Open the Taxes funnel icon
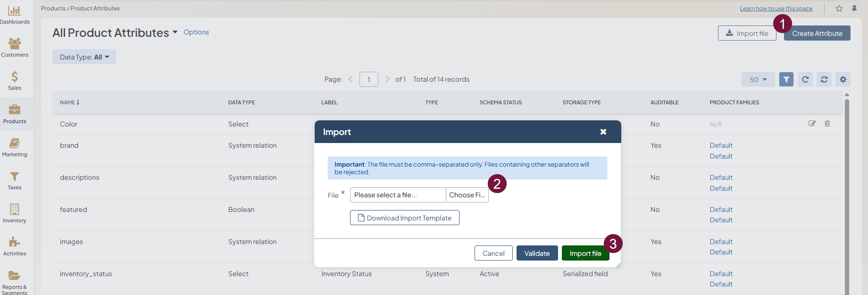 pyautogui.click(x=15, y=177)
